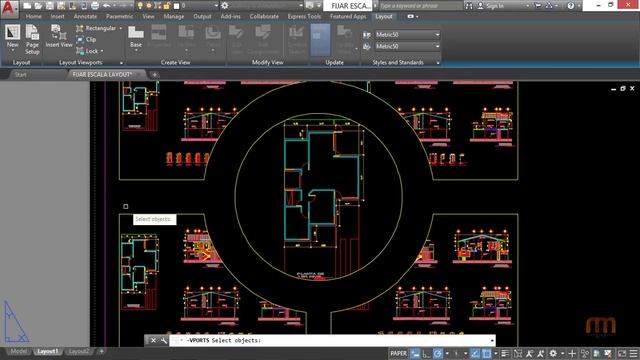640x360 pixels.
Task: Click the layer lock icon in title bar
Action: [166, 6]
